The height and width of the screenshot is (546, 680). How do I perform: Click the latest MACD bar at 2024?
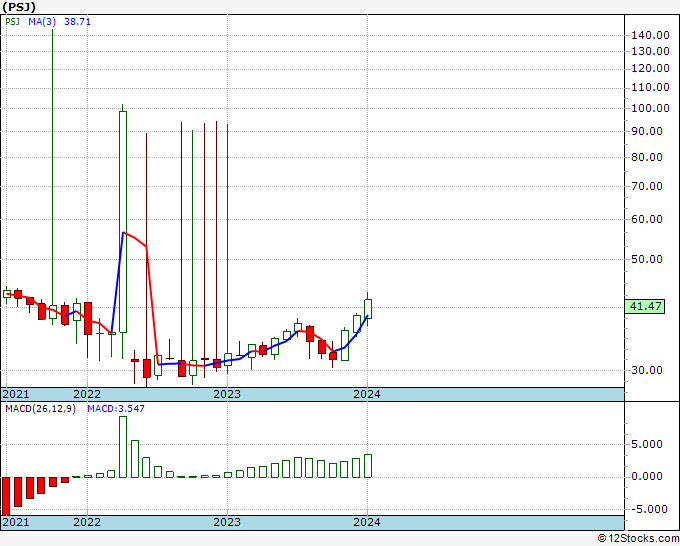tap(368, 466)
